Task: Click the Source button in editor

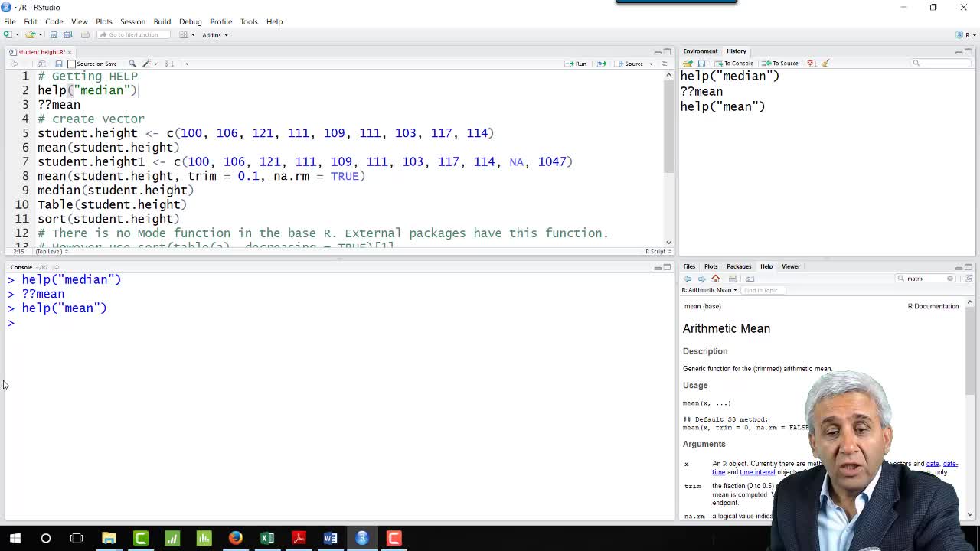Action: pyautogui.click(x=629, y=64)
